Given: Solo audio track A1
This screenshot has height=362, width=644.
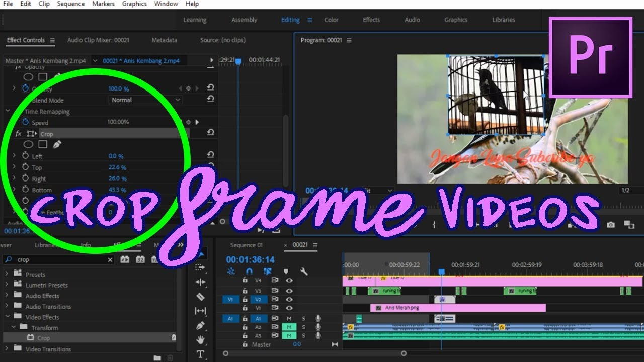Looking at the screenshot, I should click(303, 318).
